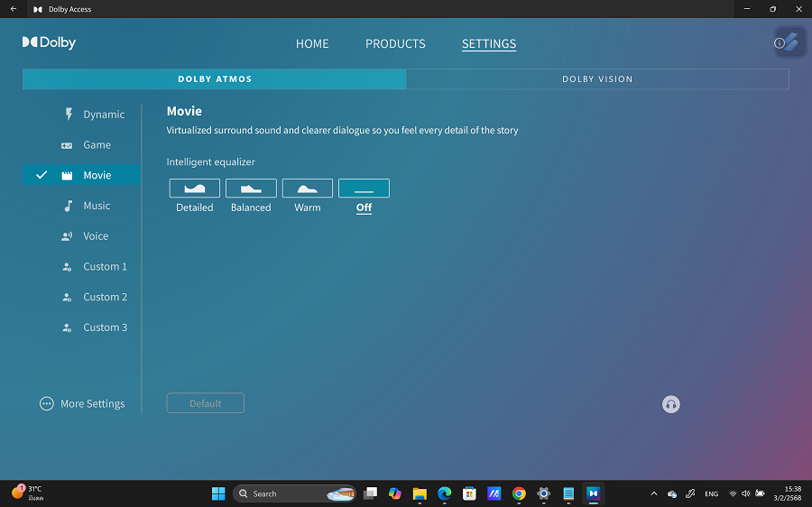Image resolution: width=812 pixels, height=507 pixels.
Task: Go to the Home page
Action: [x=312, y=43]
